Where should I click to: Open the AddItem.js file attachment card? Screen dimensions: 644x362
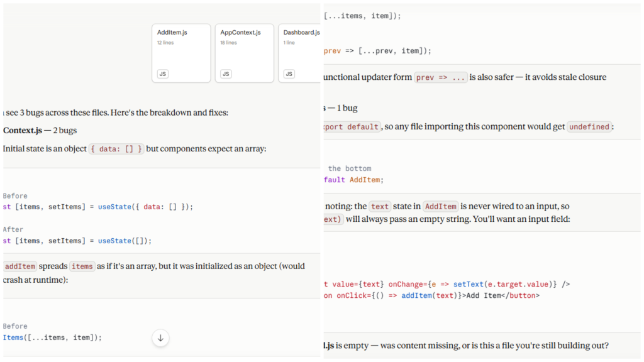click(181, 53)
